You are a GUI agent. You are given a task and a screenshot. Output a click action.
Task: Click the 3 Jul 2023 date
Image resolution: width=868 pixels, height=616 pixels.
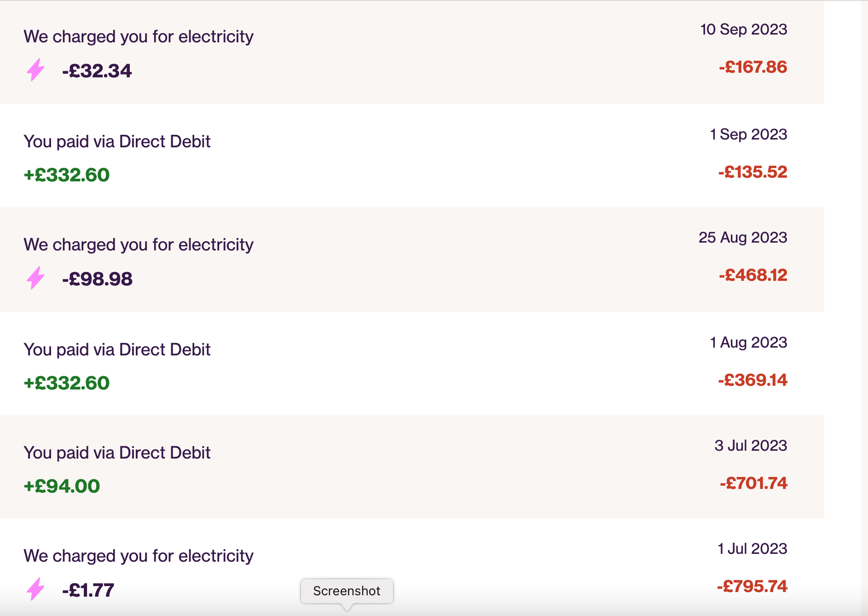[751, 446]
